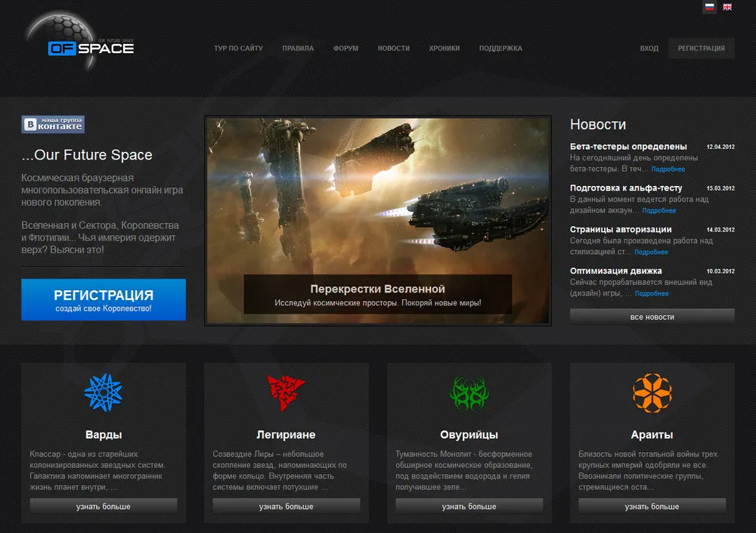Image resolution: width=756 pixels, height=533 pixels.
Task: Switch to English via UK flag icon
Action: 727,7
